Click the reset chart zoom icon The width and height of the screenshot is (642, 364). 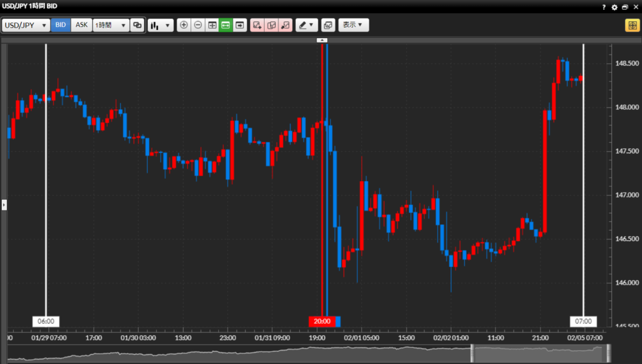(213, 25)
